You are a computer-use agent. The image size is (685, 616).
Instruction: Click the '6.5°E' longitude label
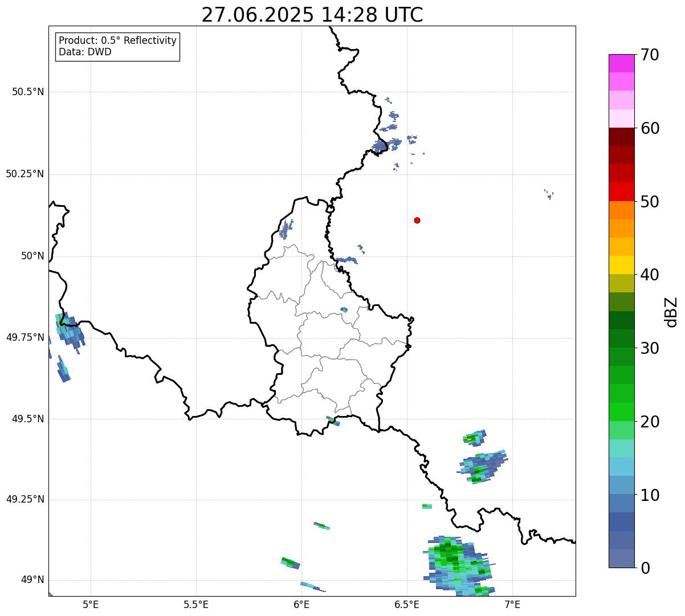click(407, 605)
